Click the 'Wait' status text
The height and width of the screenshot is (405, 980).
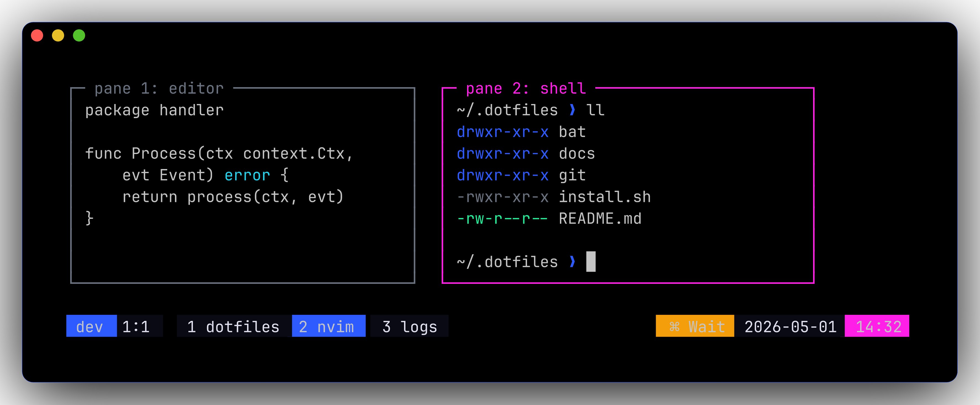[706, 327]
